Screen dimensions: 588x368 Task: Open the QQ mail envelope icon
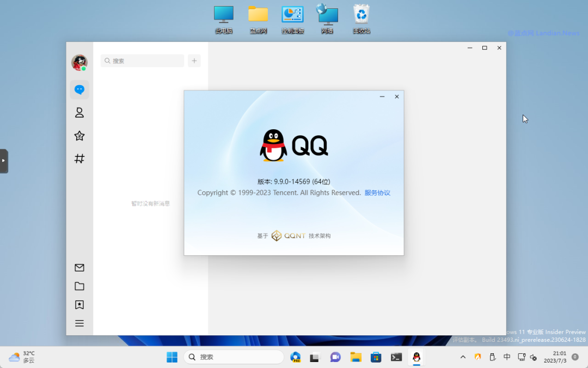[79, 268]
